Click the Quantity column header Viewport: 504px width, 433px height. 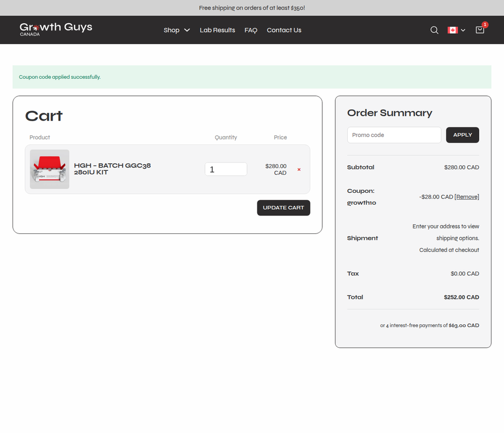pos(226,138)
